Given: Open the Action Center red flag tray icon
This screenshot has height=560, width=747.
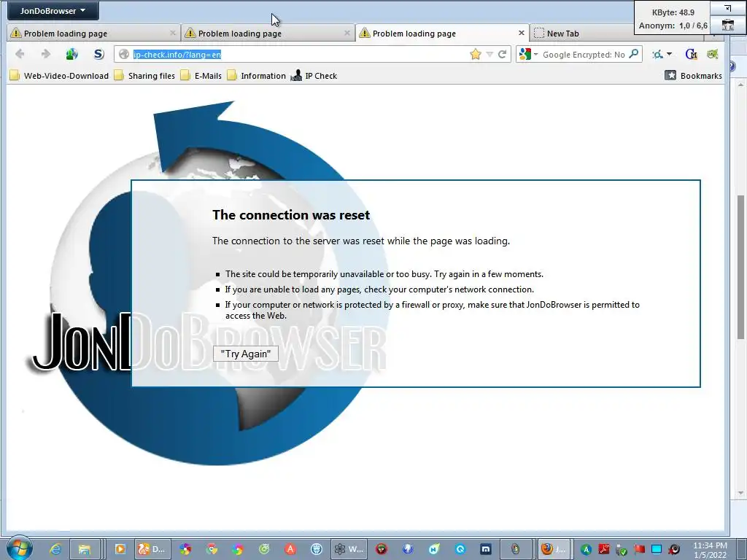Looking at the screenshot, I should 639,550.
